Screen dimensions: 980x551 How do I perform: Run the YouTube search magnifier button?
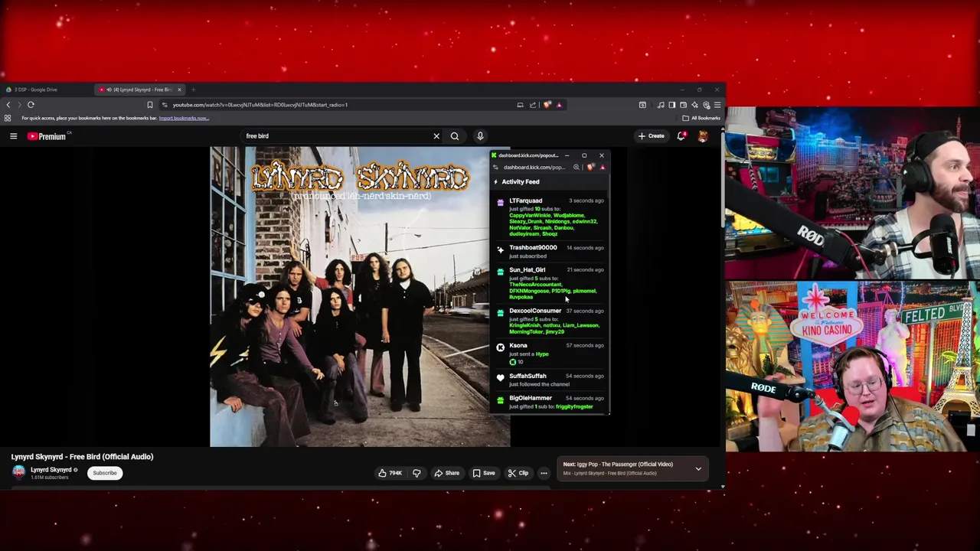coord(455,136)
